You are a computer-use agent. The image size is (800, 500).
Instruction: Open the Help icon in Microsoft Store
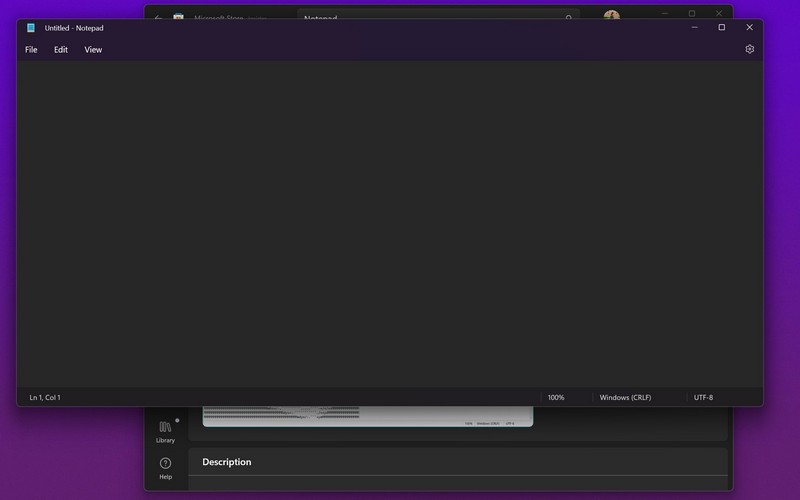[165, 467]
